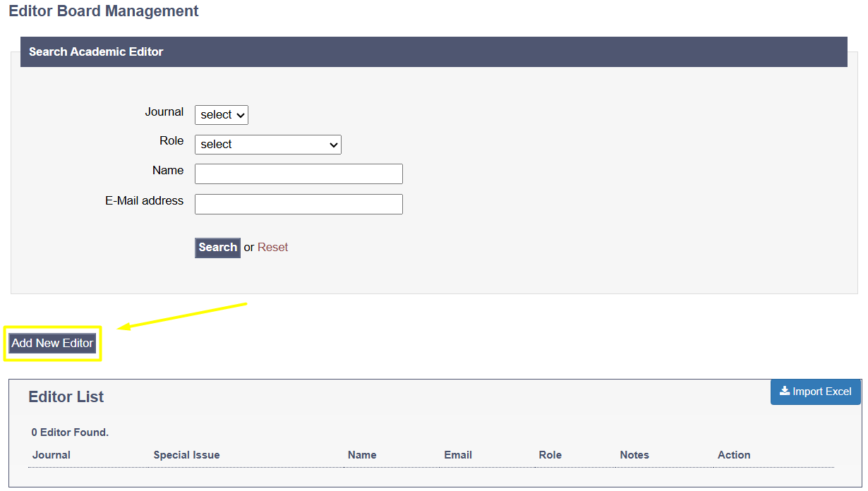
Task: Click into the E-Mail address field
Action: (x=299, y=205)
